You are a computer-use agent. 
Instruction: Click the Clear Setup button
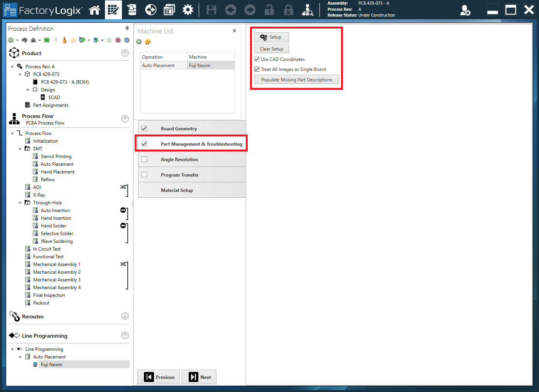pos(271,48)
